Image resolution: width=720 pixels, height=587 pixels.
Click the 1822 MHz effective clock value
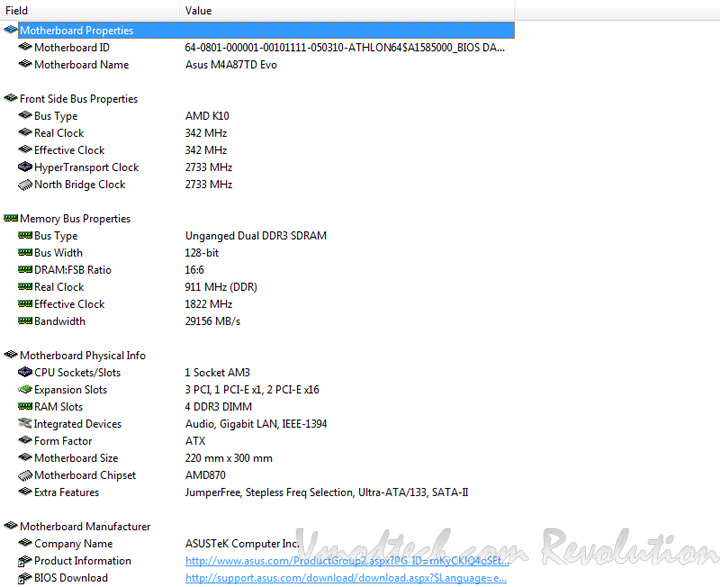208,304
